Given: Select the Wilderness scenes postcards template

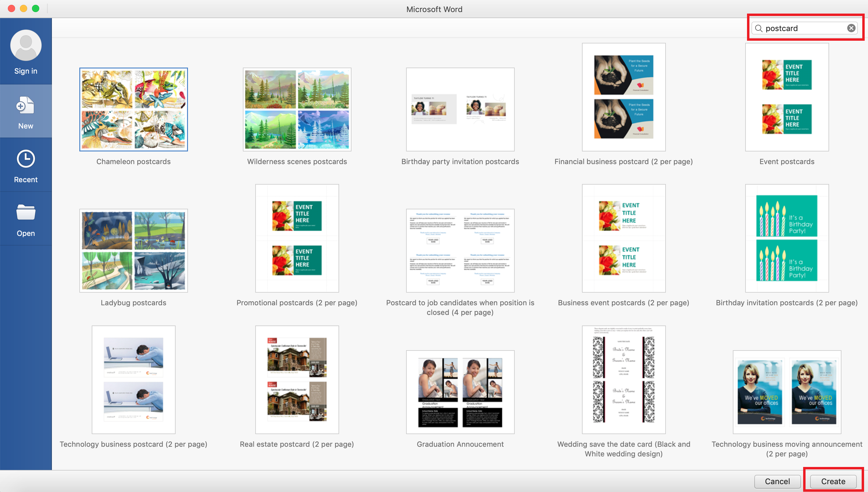Looking at the screenshot, I should 297,109.
